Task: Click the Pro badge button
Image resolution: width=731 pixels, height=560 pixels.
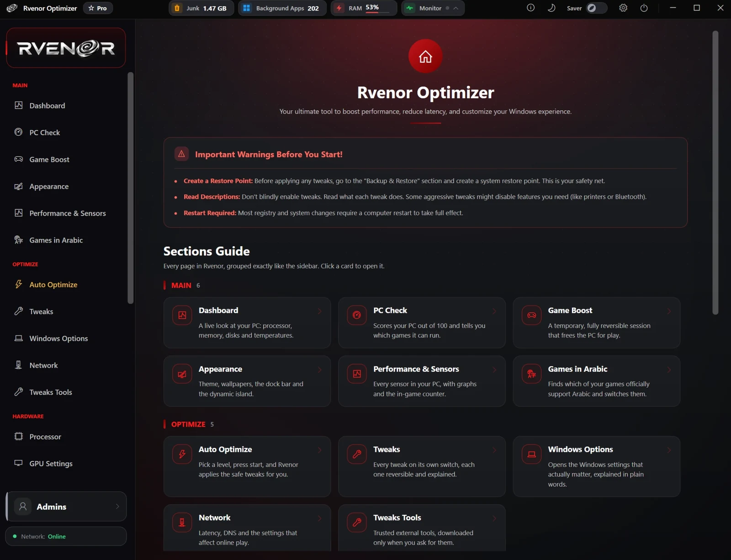Action: tap(98, 8)
